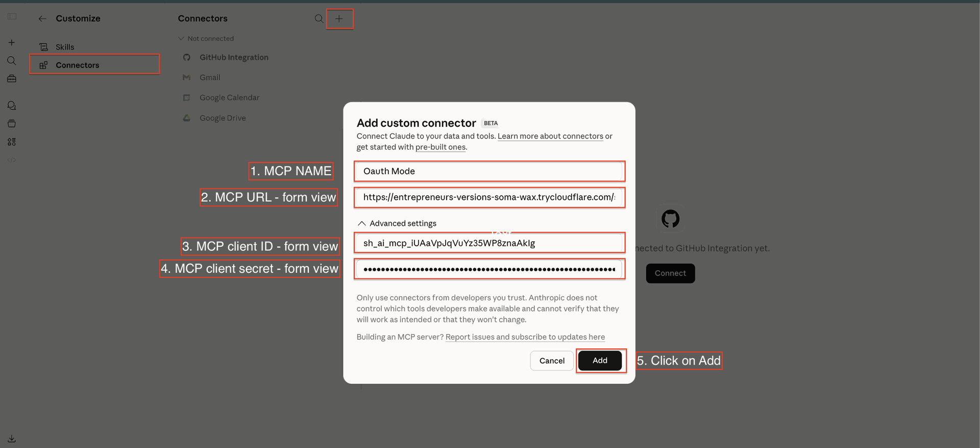Click the Connectors panel heading
Screen dimensions: 980x448
[x=203, y=19]
